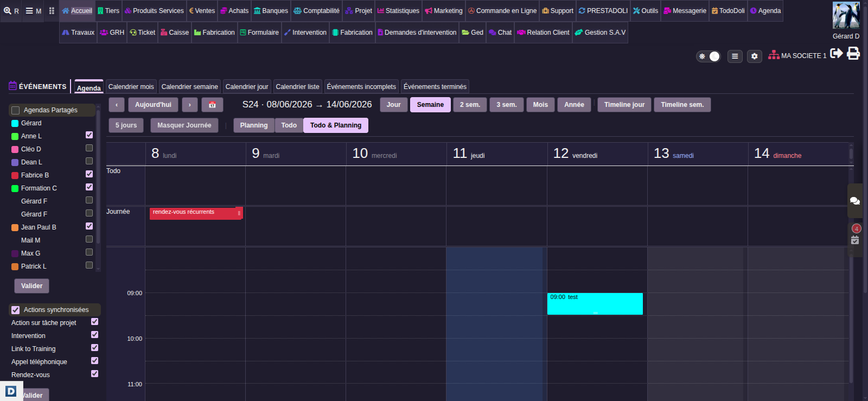Go to next week arrow
868x401 pixels.
click(x=190, y=105)
